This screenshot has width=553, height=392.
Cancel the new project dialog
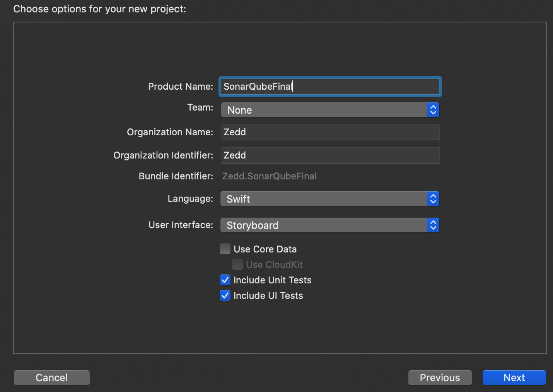pos(52,378)
